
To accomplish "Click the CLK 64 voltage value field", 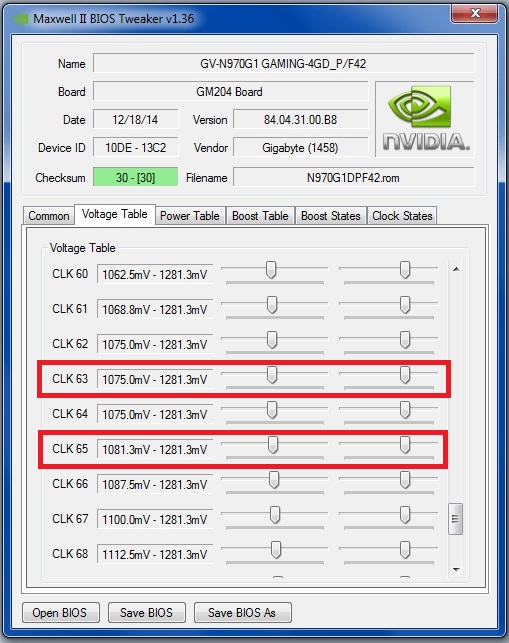I will pyautogui.click(x=155, y=414).
